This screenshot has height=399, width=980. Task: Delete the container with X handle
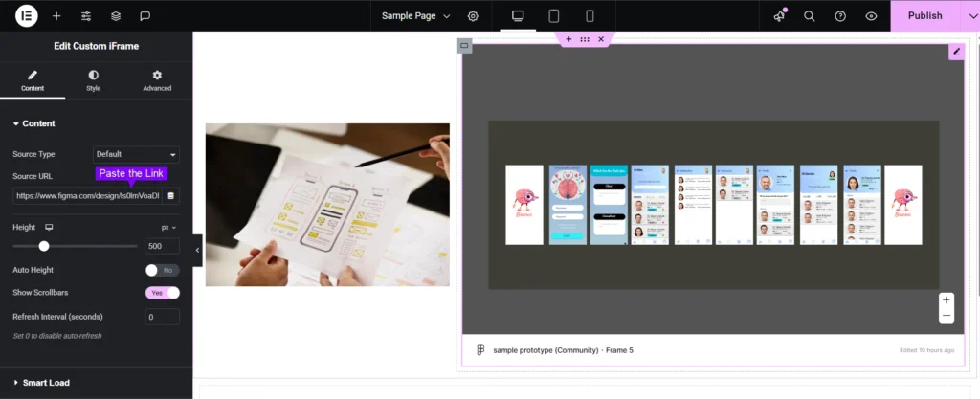tap(601, 39)
